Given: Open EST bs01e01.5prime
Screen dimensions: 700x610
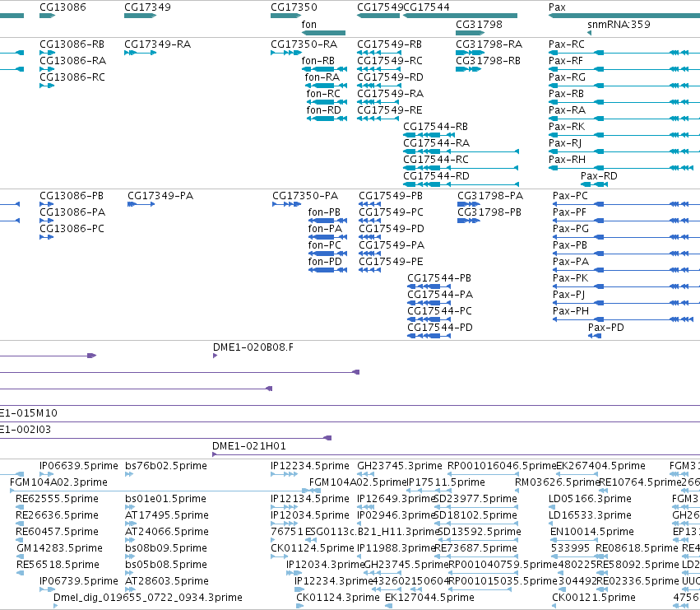Looking at the screenshot, I should pos(165,499).
